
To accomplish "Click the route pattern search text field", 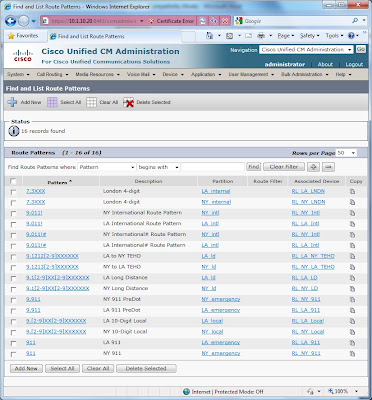I will coord(213,167).
